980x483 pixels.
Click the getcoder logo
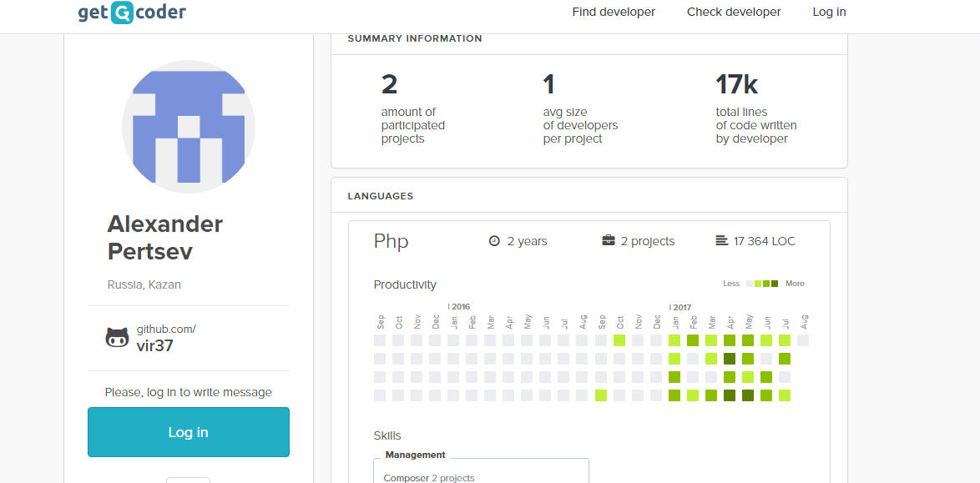click(132, 13)
